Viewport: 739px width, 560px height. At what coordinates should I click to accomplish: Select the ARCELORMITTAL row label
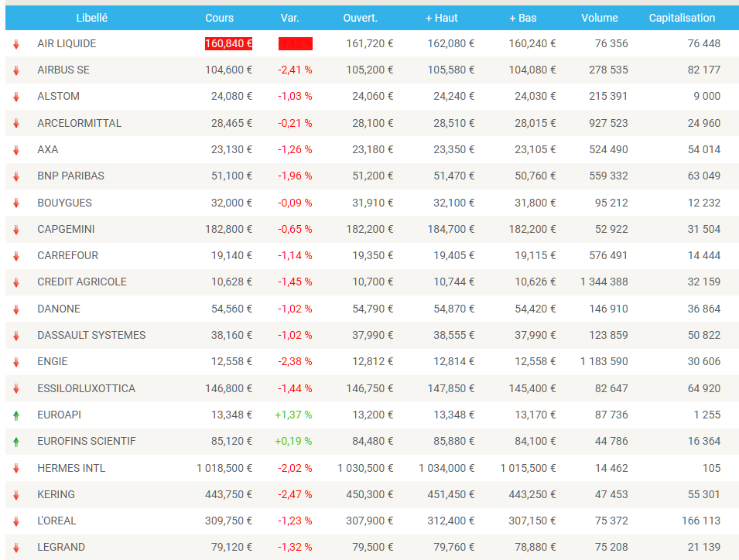point(79,123)
